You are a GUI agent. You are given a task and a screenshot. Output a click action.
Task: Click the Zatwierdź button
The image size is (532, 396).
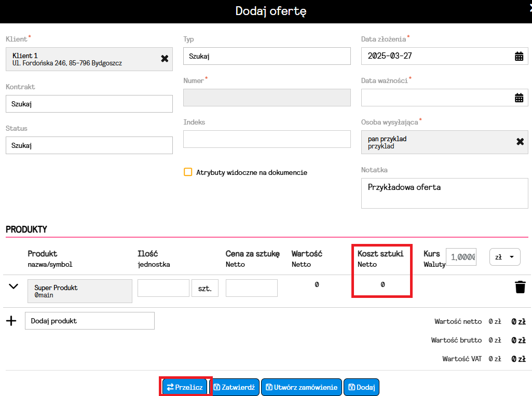pos(235,387)
